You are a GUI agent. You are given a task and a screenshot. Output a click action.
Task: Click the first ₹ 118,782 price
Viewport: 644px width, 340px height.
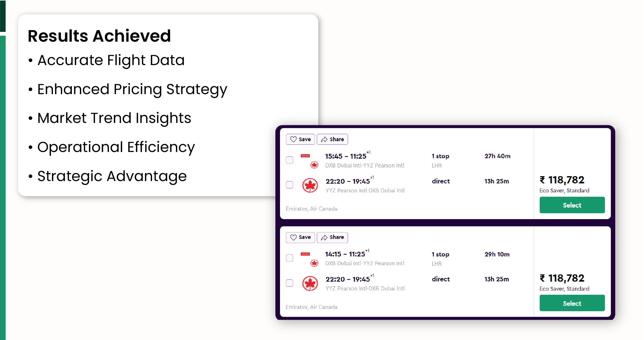pos(562,180)
